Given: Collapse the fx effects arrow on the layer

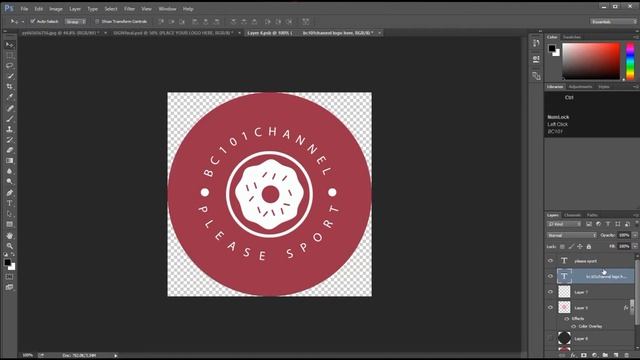Looking at the screenshot, I should coord(632,307).
